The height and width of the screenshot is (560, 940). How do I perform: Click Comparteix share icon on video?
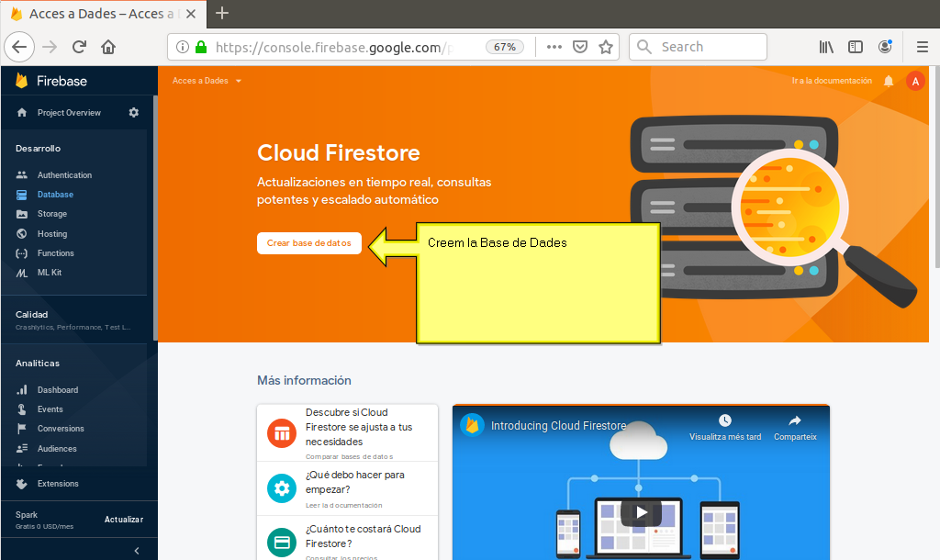click(x=795, y=428)
